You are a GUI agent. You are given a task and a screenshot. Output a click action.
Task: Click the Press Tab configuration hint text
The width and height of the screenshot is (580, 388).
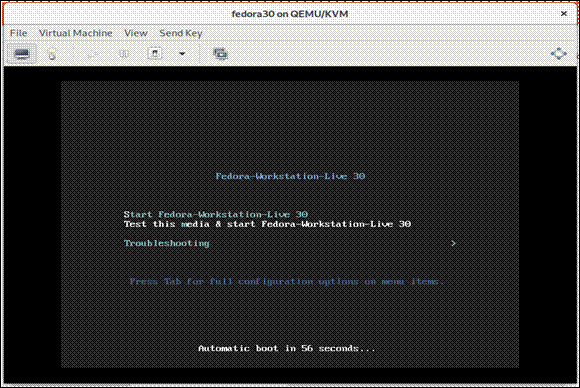[x=286, y=282]
